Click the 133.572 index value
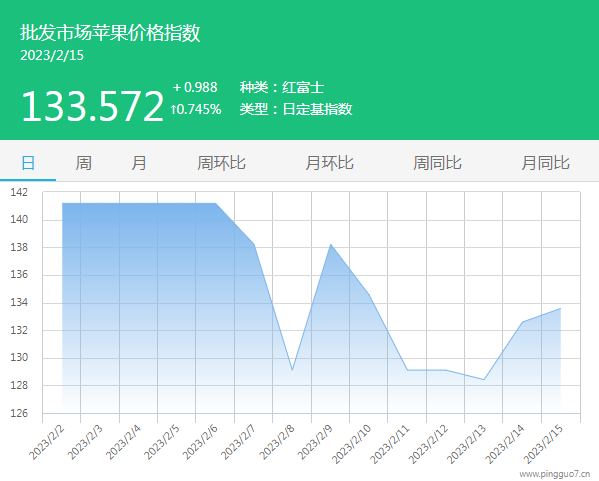Image resolution: width=599 pixels, height=481 pixels. coord(92,107)
